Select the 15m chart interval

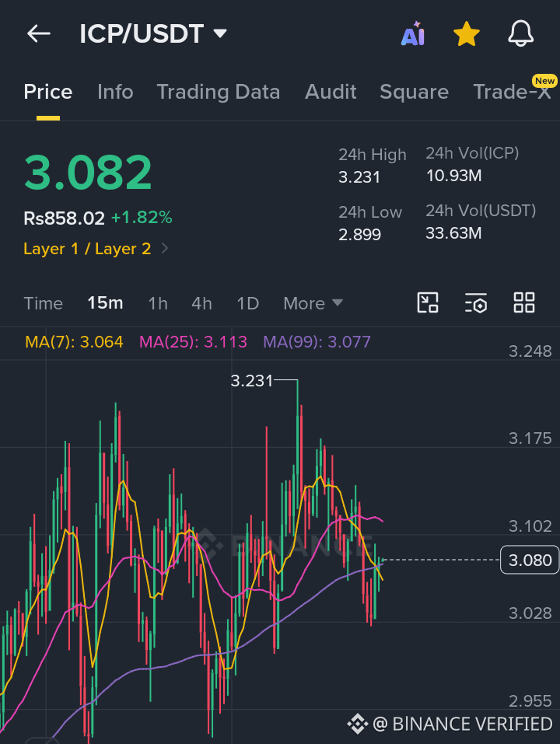point(105,302)
